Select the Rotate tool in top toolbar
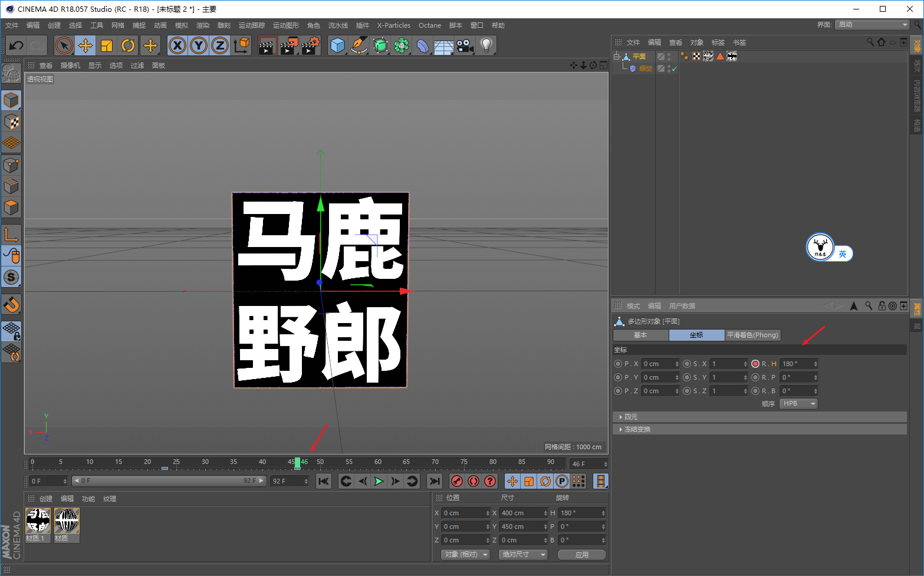Screen dimensions: 924x576 pyautogui.click(x=128, y=45)
